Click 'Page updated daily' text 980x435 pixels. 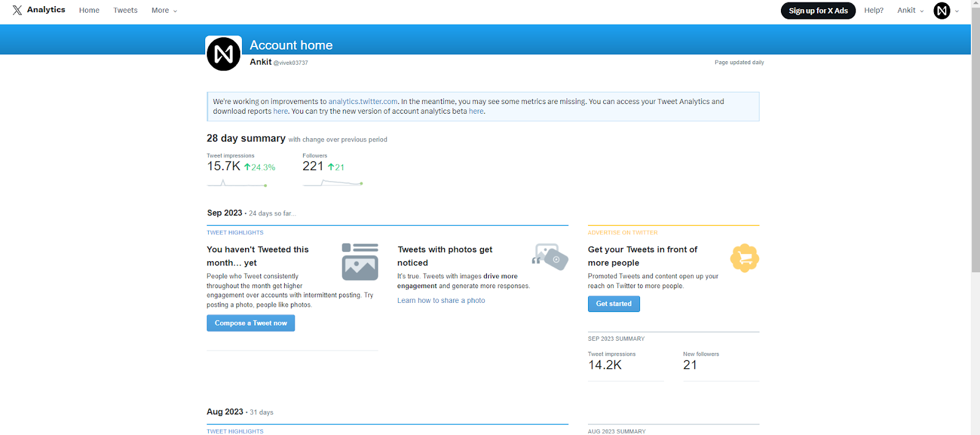click(x=739, y=62)
